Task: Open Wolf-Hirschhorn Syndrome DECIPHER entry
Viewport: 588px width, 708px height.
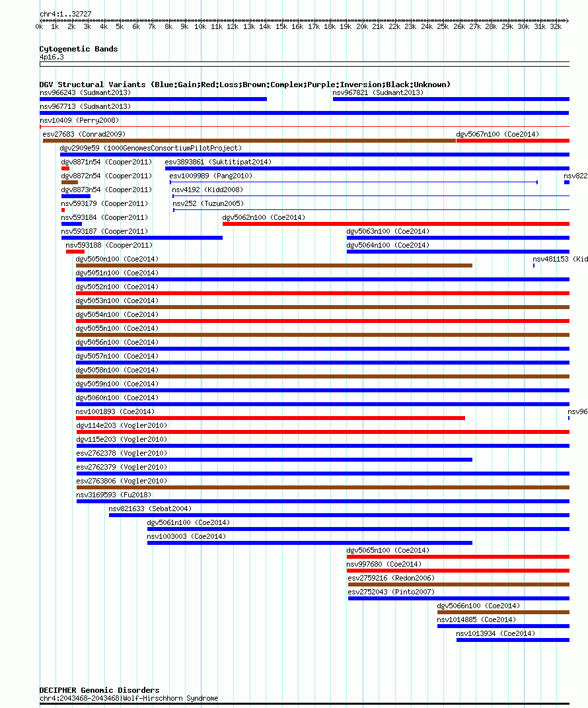Action: [x=129, y=699]
